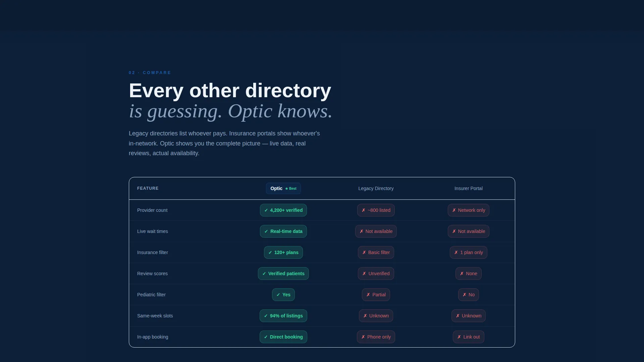This screenshot has width=644, height=362.
Task: Click the 'Verified patients' pill
Action: click(283, 274)
